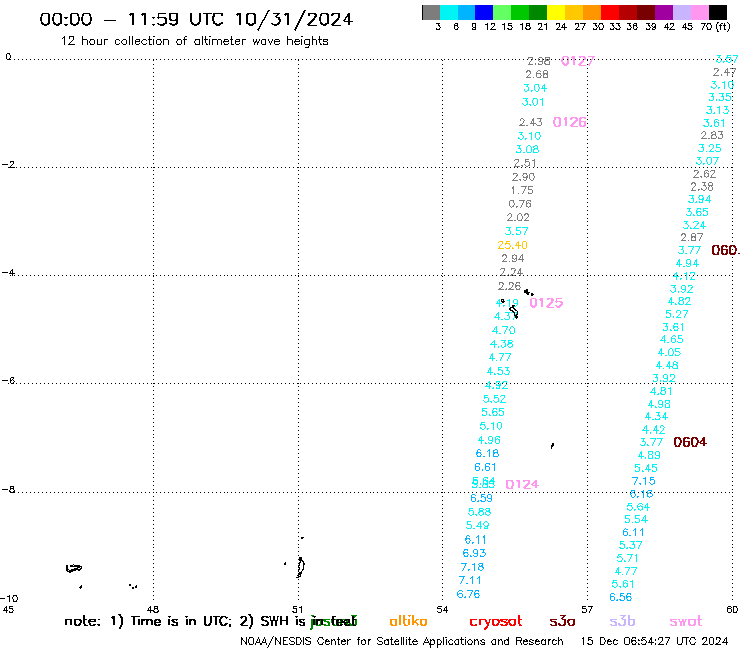Image resolution: width=740 pixels, height=650 pixels.
Task: Click the 0.76 wave height reading
Action: pos(520,204)
